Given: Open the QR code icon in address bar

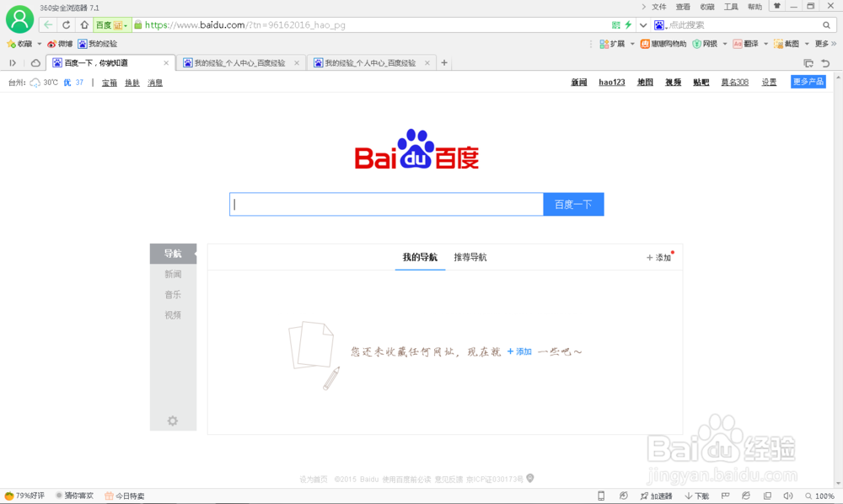Looking at the screenshot, I should pyautogui.click(x=616, y=24).
